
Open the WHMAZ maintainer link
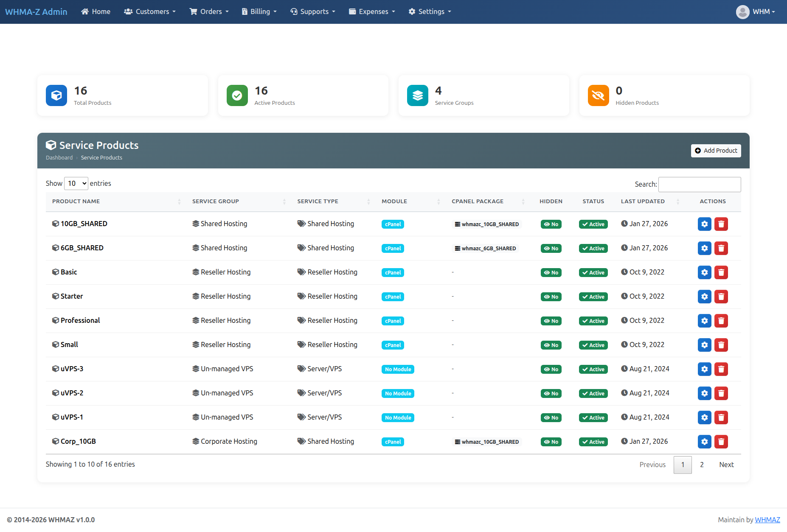(767, 519)
